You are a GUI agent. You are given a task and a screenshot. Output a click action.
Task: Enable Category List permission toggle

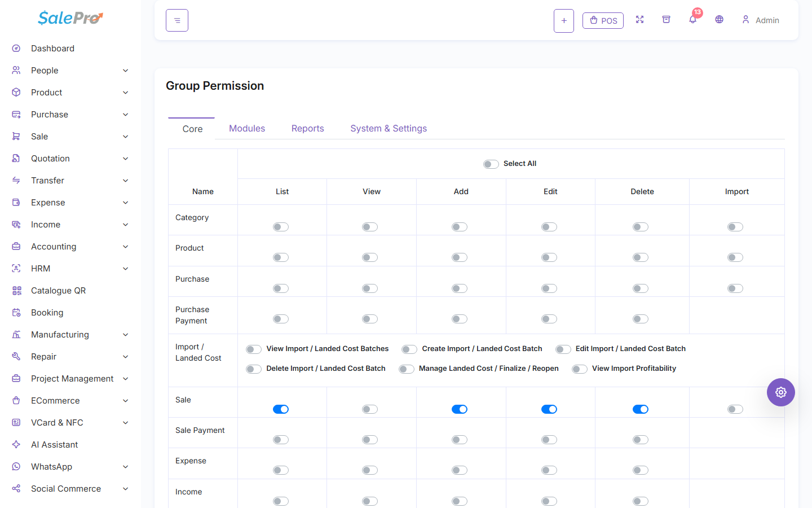point(281,227)
